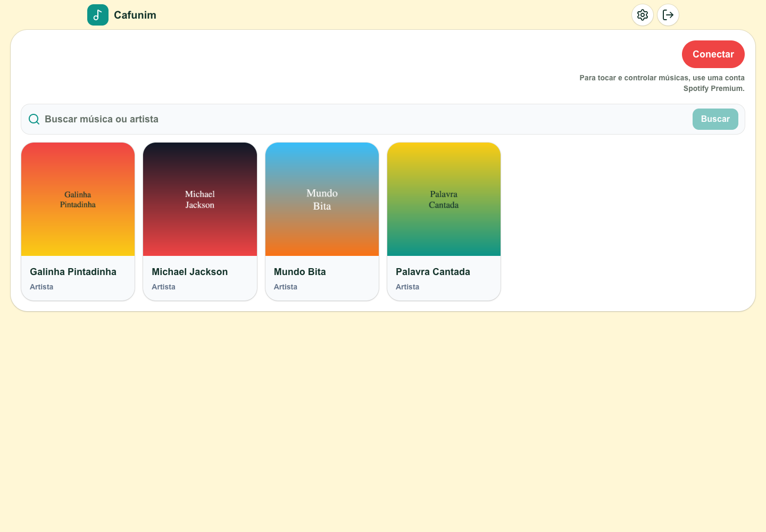Click the Cafunim app name
766x532 pixels.
(135, 15)
